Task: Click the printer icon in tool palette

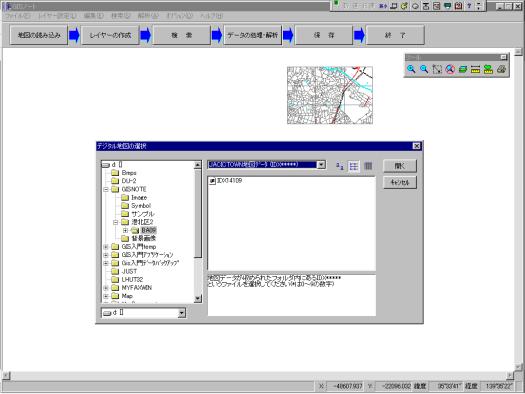Action: (x=501, y=69)
